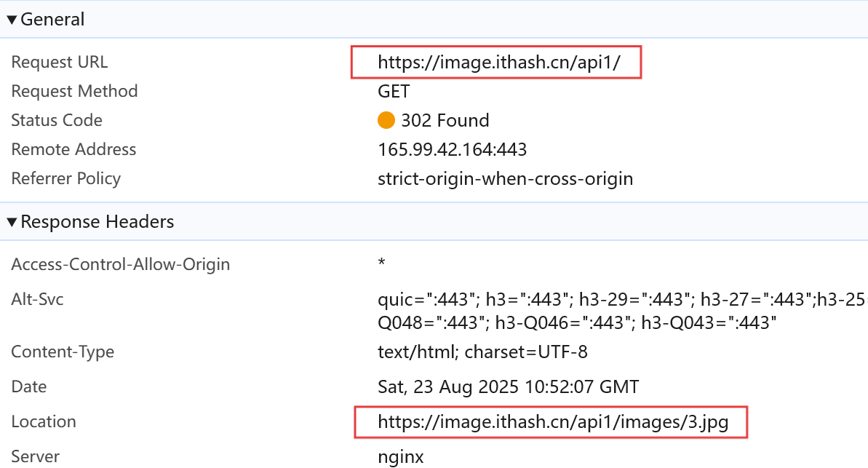Click the Access-Control-Allow-Origin header name

pyautogui.click(x=120, y=264)
